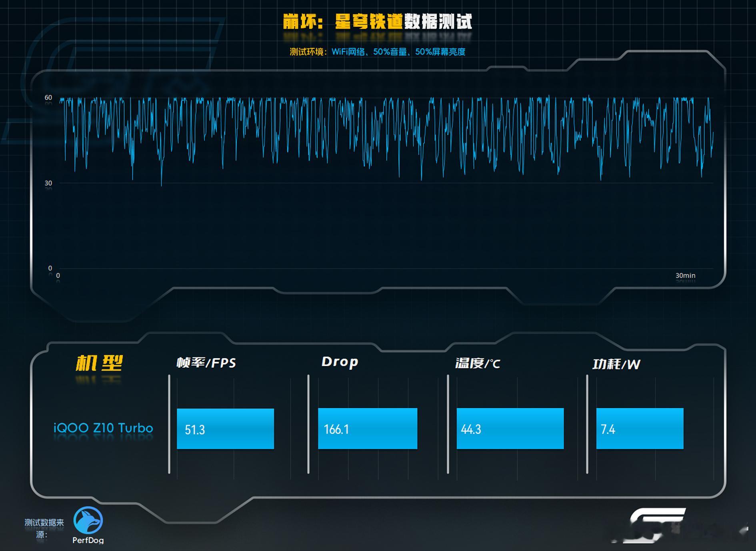Click the 功耗/W column header
Screen dimensions: 756x551
click(616, 364)
